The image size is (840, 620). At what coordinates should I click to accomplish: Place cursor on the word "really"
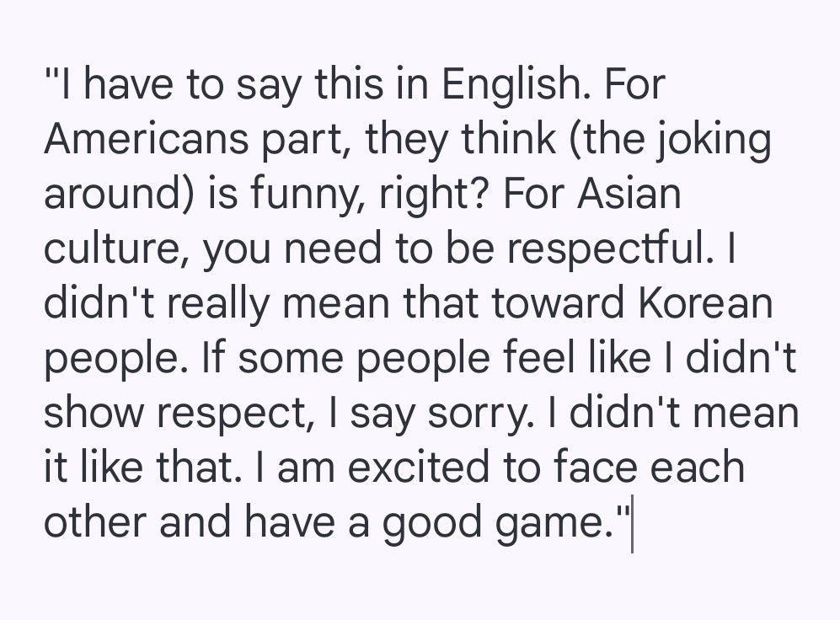pyautogui.click(x=220, y=305)
